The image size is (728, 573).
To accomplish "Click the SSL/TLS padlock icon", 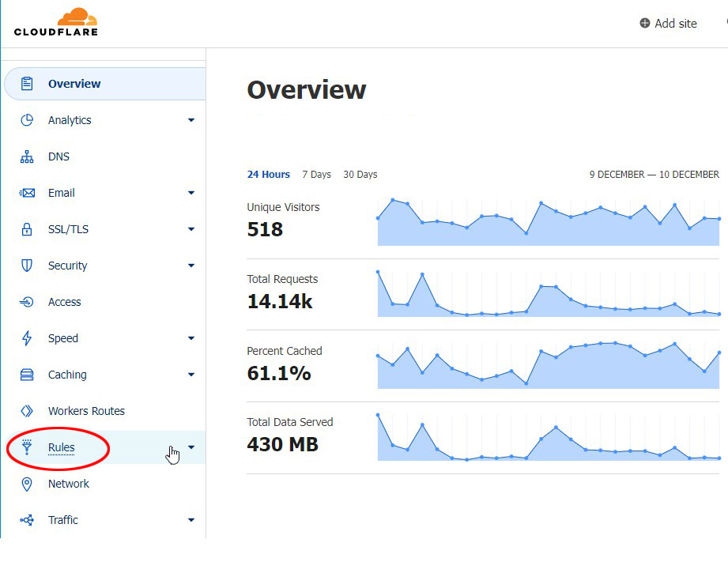I will [x=26, y=229].
